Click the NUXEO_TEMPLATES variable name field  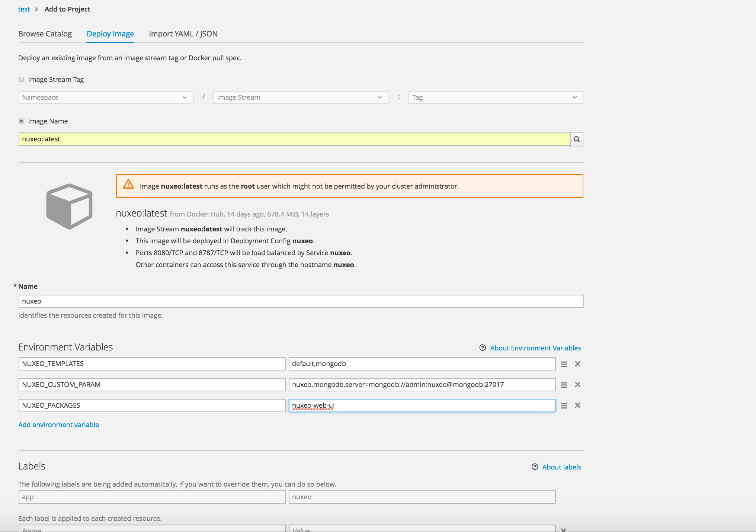click(152, 364)
